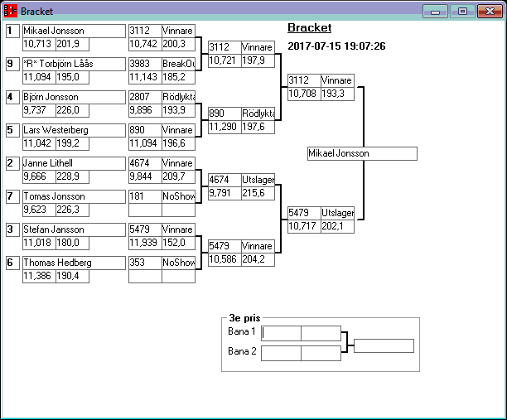Select the 3e pris winner result field
This screenshot has height=420, width=507.
coord(384,345)
